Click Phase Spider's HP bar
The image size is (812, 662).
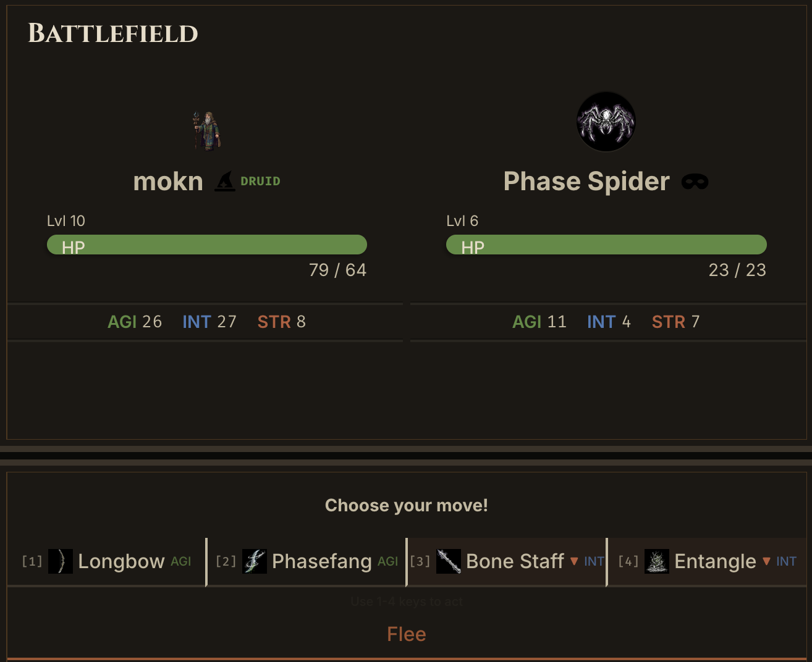tap(606, 245)
